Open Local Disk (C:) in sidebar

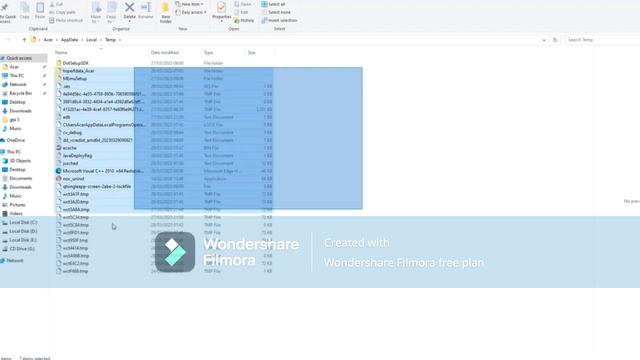[x=24, y=222]
